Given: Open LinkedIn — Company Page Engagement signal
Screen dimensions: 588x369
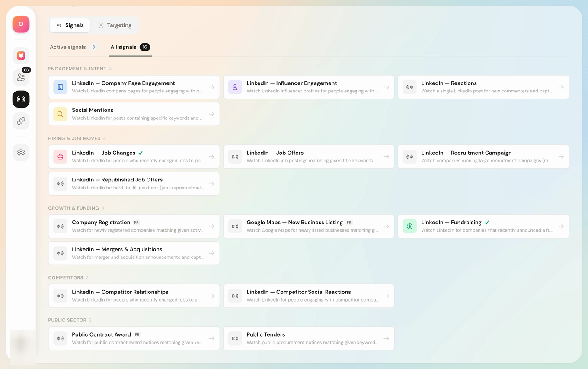Looking at the screenshot, I should point(134,87).
